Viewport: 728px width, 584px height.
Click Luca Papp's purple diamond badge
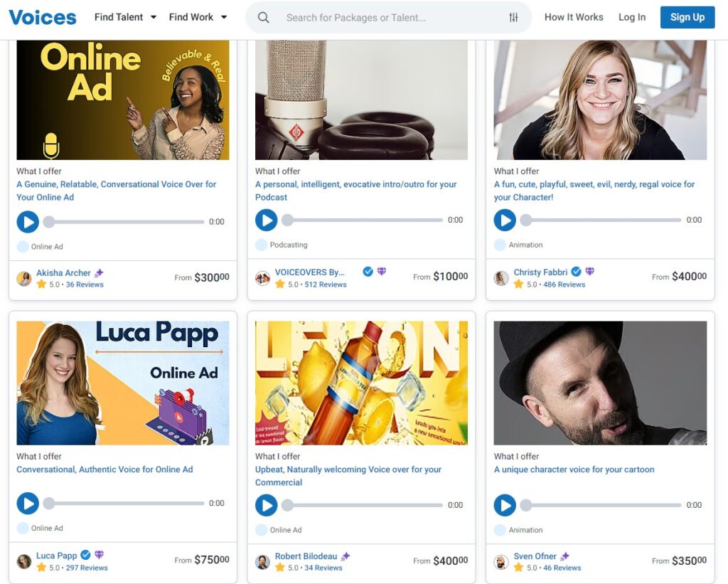point(100,554)
